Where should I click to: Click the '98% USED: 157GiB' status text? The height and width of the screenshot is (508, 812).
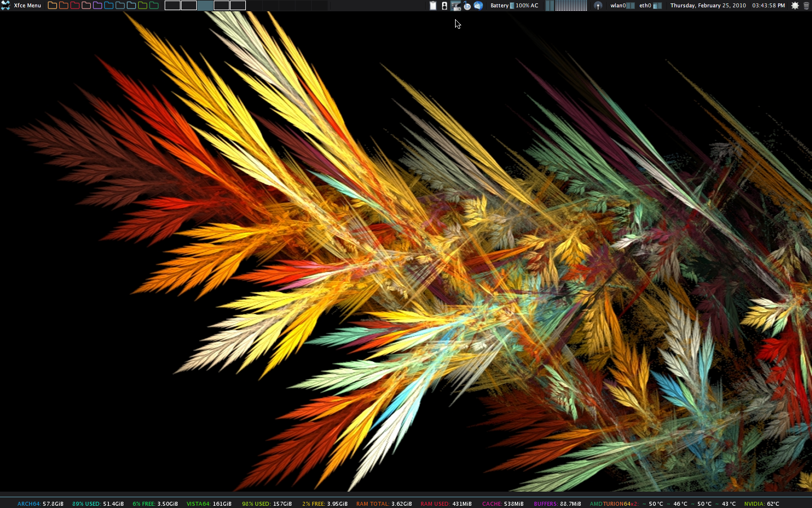pos(267,503)
